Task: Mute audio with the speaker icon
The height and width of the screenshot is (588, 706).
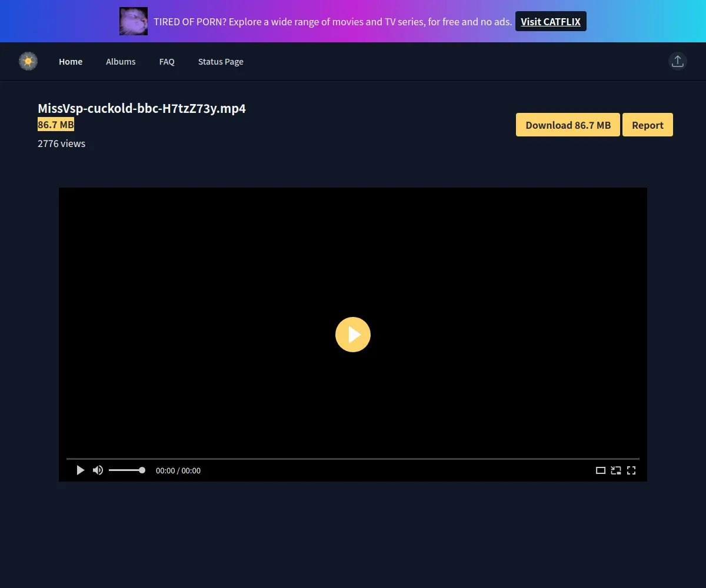Action: 98,470
